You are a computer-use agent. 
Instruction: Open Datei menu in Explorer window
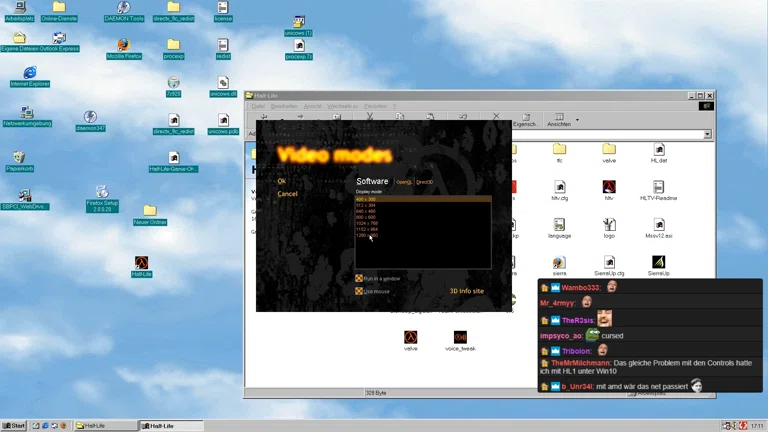[258, 106]
